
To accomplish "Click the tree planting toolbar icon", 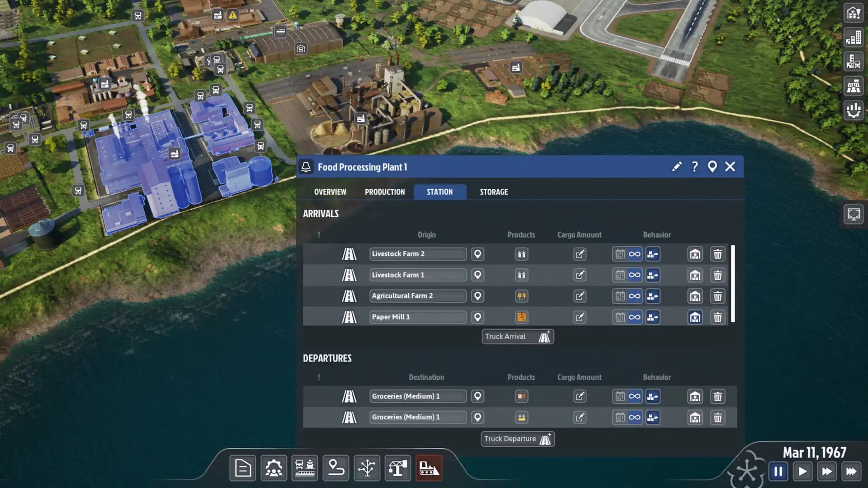I will [366, 468].
